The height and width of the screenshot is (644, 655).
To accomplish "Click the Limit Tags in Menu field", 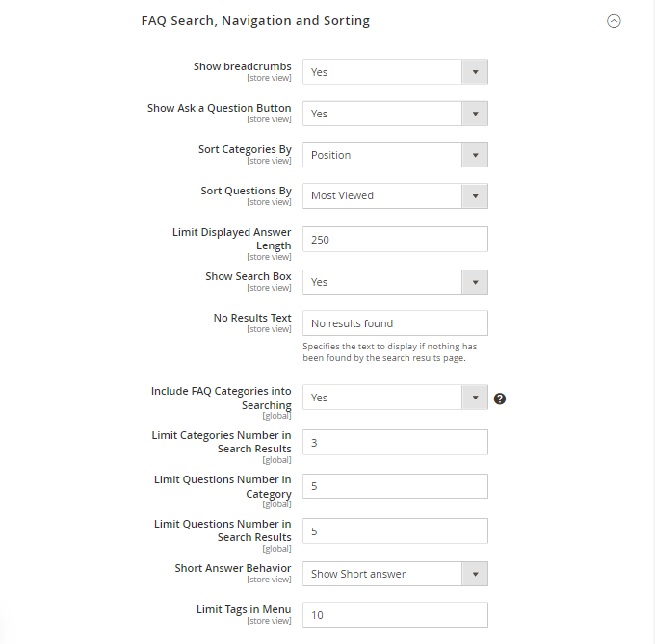I will [x=395, y=615].
